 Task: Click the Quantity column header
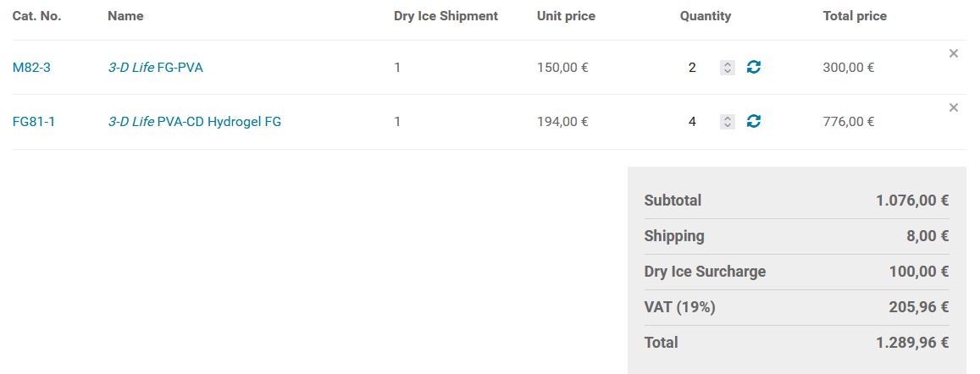coord(705,16)
